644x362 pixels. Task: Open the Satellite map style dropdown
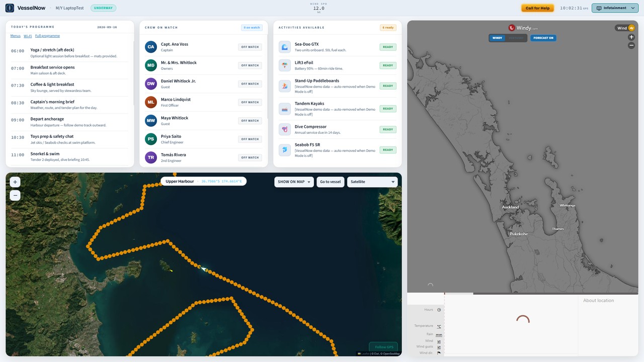tap(372, 182)
